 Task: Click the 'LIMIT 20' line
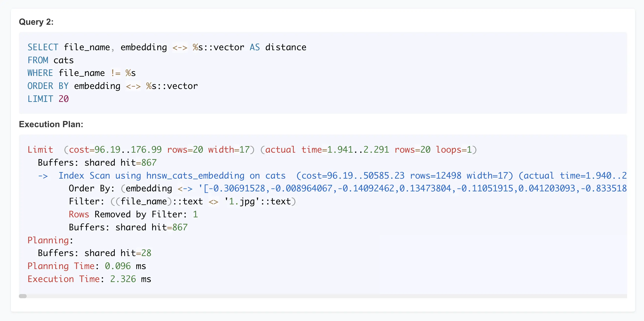tap(48, 99)
